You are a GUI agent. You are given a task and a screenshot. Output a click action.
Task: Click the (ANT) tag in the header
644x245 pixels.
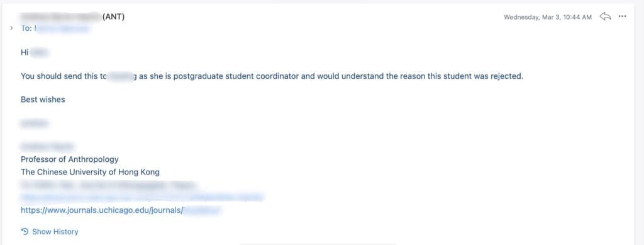[x=113, y=17]
